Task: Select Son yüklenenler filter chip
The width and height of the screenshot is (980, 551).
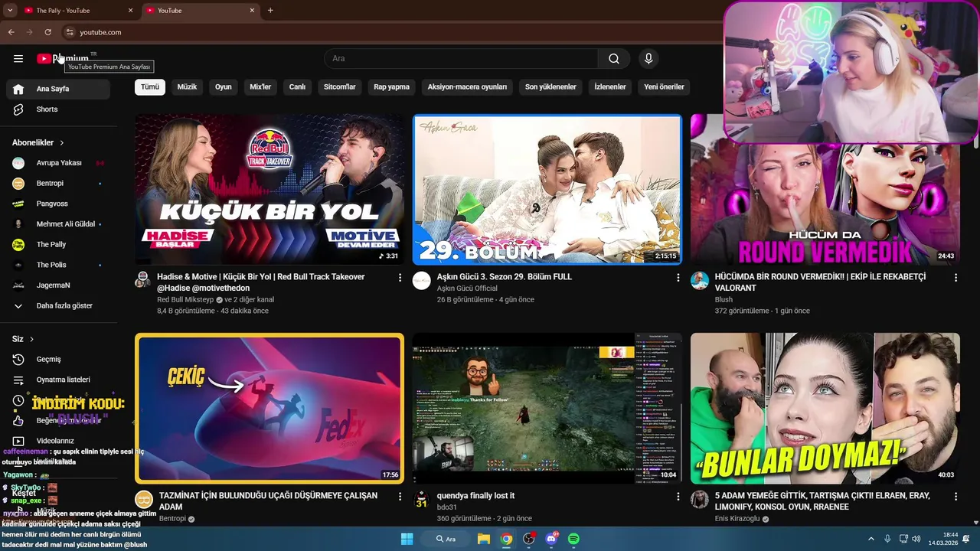Action: pyautogui.click(x=550, y=87)
